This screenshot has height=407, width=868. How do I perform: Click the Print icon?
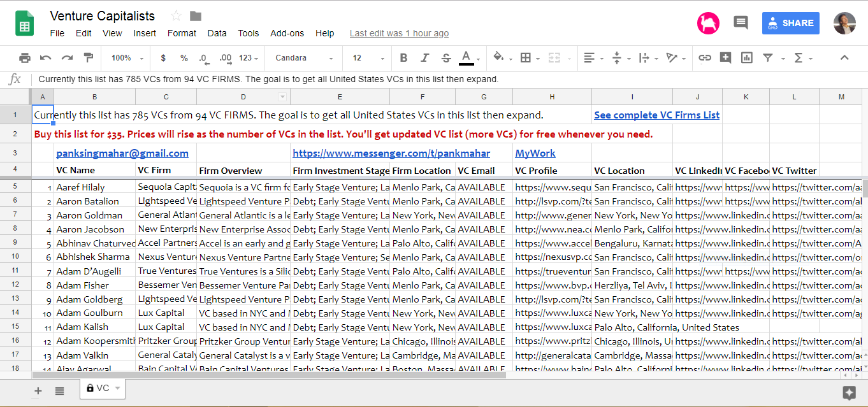pyautogui.click(x=25, y=58)
